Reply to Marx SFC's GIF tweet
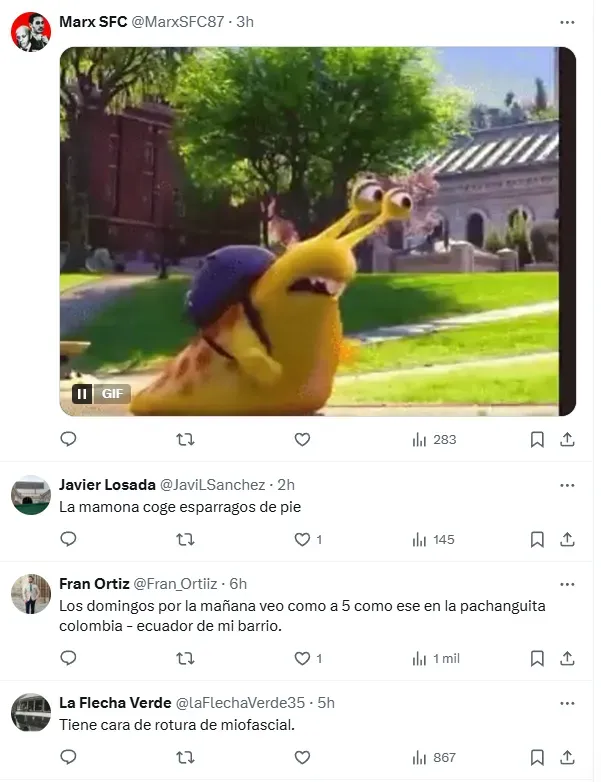601x782 pixels. pos(68,439)
